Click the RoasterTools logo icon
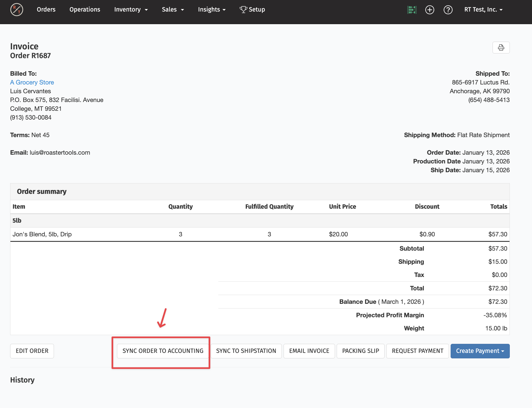This screenshot has height=408, width=532. pos(17,10)
